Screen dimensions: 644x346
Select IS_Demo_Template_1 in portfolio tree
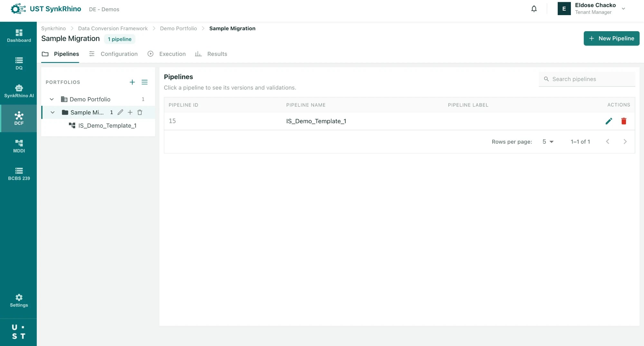coord(107,126)
